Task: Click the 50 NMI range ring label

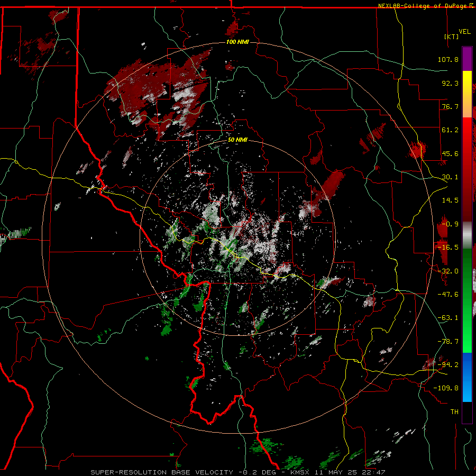Action: [237, 140]
